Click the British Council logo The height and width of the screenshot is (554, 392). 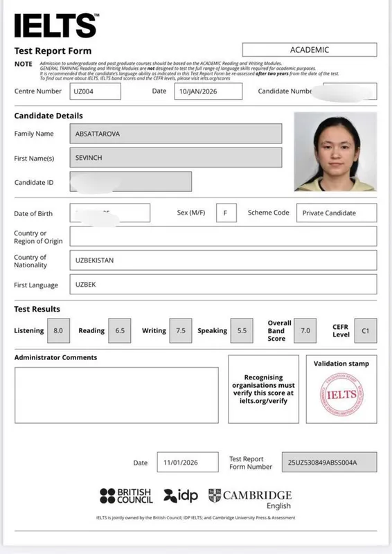[126, 496]
